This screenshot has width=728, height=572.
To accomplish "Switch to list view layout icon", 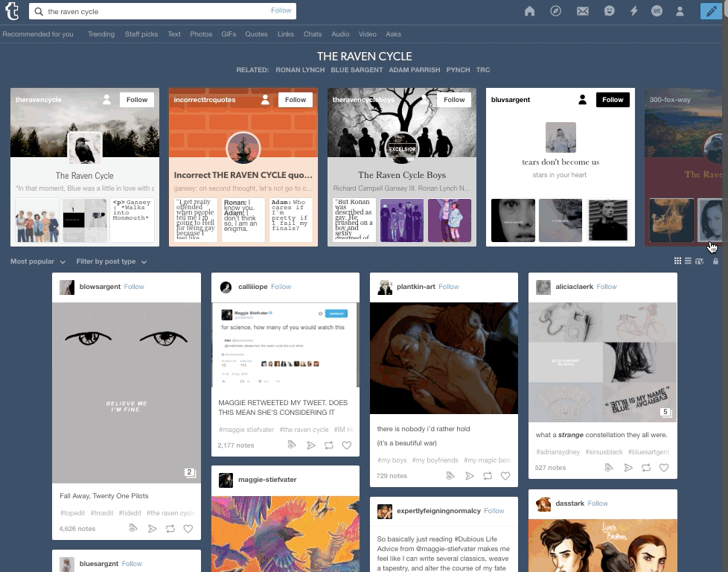I will tap(688, 261).
